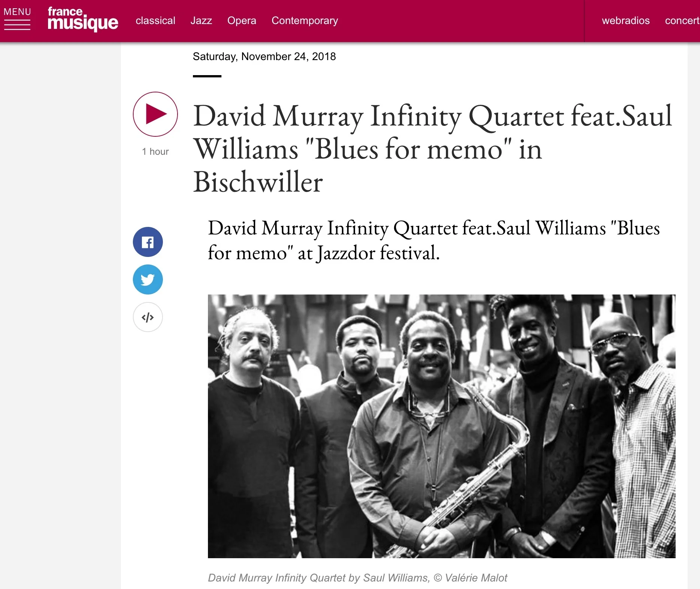This screenshot has height=589, width=700.
Task: Share the article on Facebook
Action: [x=148, y=242]
